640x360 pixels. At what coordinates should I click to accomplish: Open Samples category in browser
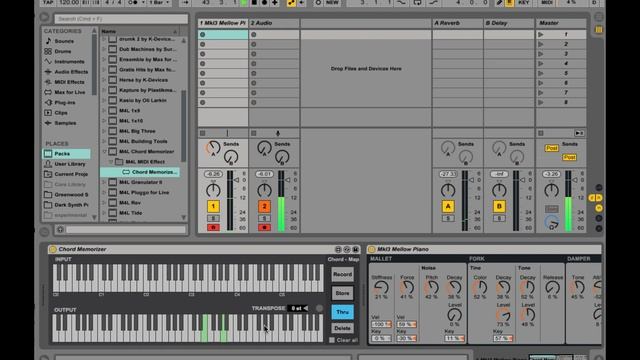[65, 123]
